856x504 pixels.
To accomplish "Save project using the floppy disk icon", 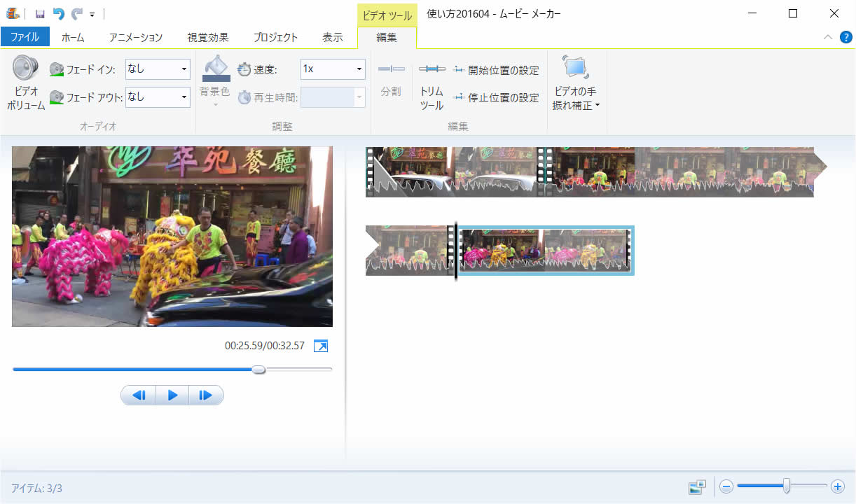I will (40, 13).
